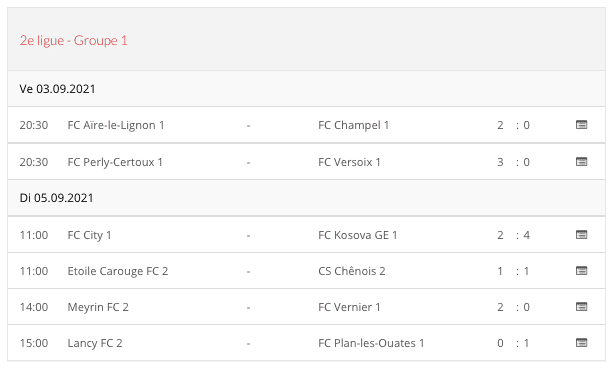Click the FC Vernier 1 team name
612x372 pixels.
(x=349, y=308)
